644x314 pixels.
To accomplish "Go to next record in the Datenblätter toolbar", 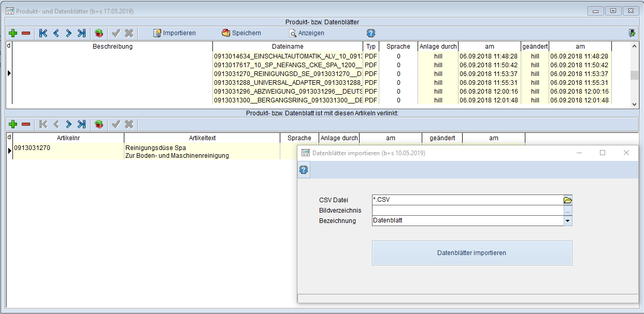I will tap(68, 33).
